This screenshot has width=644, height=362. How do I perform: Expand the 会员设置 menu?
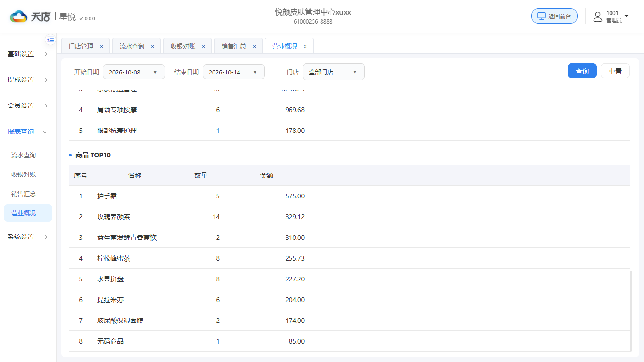tap(28, 106)
